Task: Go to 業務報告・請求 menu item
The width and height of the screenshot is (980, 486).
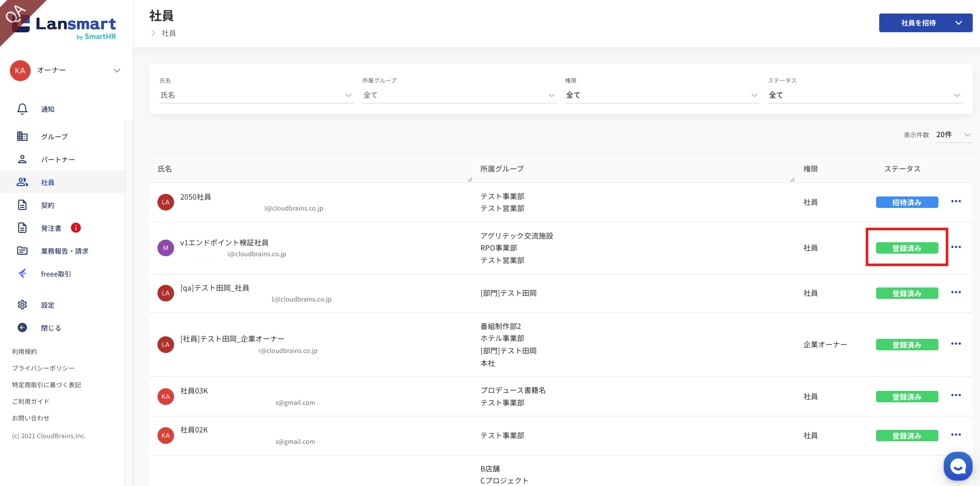Action: tap(64, 251)
